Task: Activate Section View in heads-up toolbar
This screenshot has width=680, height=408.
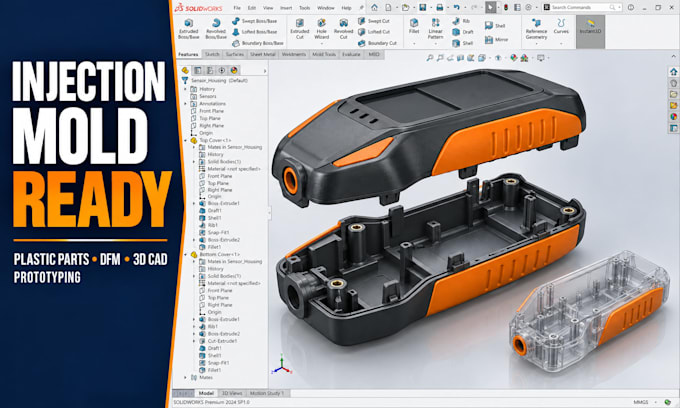Action: (460, 58)
